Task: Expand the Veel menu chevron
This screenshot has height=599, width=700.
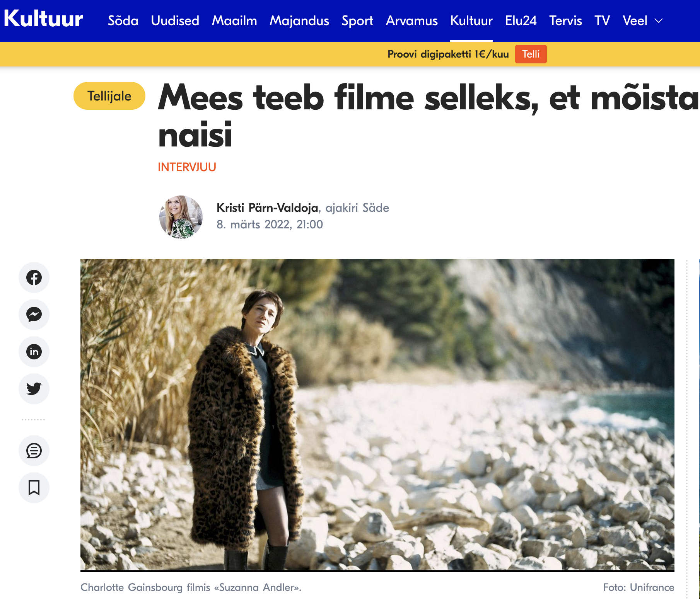Action: pos(659,21)
